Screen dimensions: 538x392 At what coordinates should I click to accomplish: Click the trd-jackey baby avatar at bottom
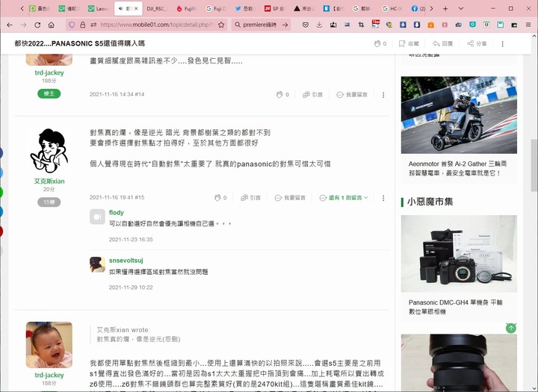coord(49,345)
